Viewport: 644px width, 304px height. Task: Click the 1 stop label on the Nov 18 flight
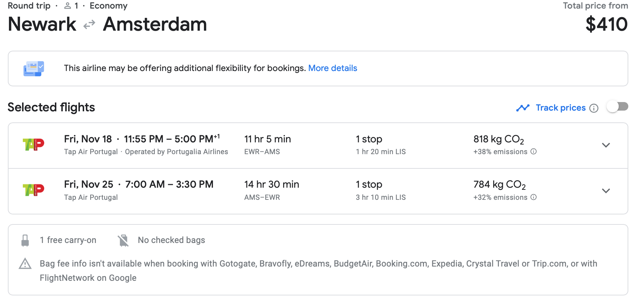click(x=369, y=139)
